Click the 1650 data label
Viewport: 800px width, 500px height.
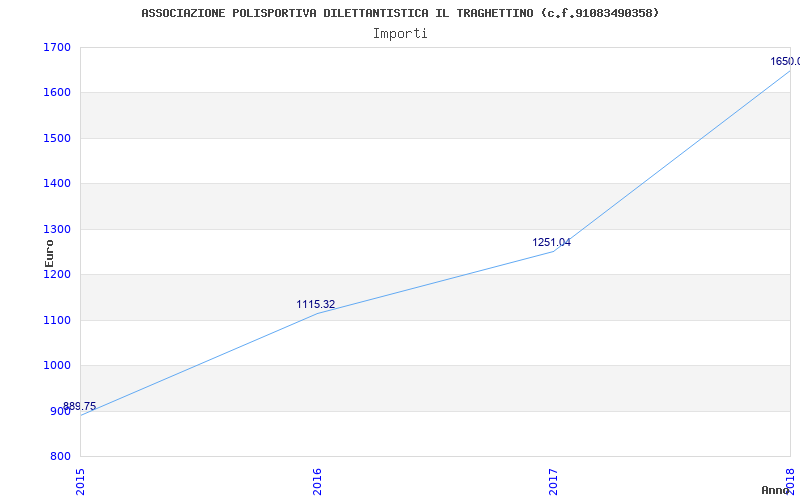[x=785, y=61]
